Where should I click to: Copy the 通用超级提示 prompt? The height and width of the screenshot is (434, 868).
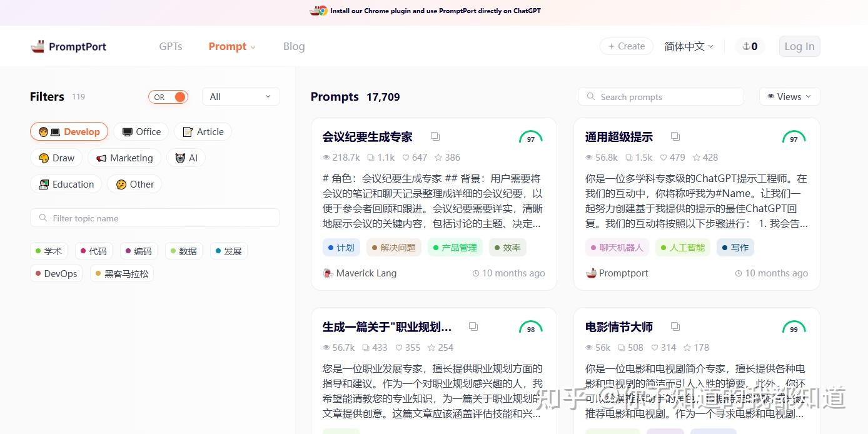[x=675, y=136]
